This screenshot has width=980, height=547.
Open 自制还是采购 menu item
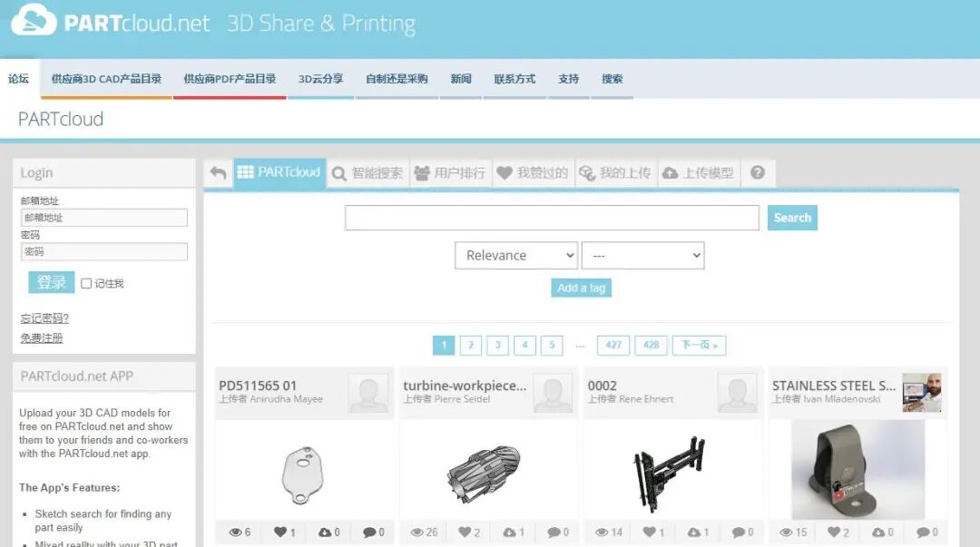click(397, 79)
